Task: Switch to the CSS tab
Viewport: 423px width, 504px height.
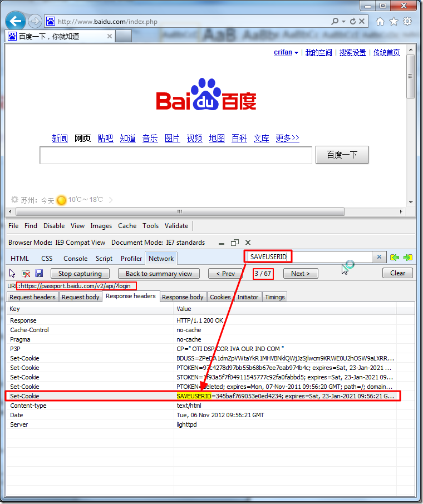Action: (x=47, y=259)
